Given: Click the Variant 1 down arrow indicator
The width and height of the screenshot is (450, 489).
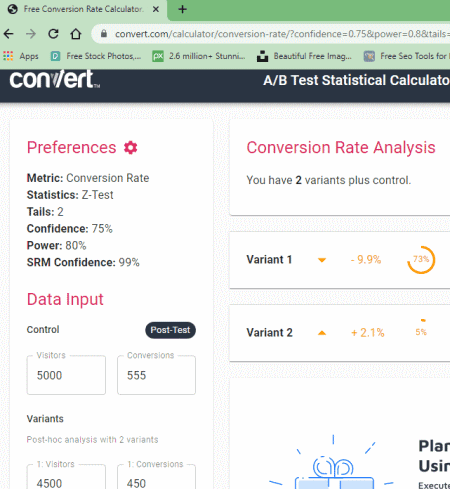Looking at the screenshot, I should pyautogui.click(x=322, y=260).
